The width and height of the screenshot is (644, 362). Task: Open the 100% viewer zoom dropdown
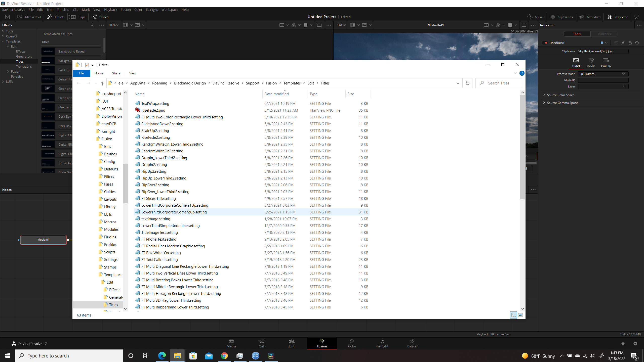(113, 25)
